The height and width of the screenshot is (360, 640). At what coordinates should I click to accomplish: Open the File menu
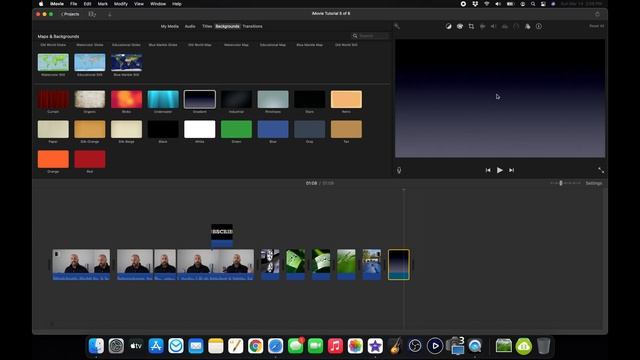click(73, 4)
